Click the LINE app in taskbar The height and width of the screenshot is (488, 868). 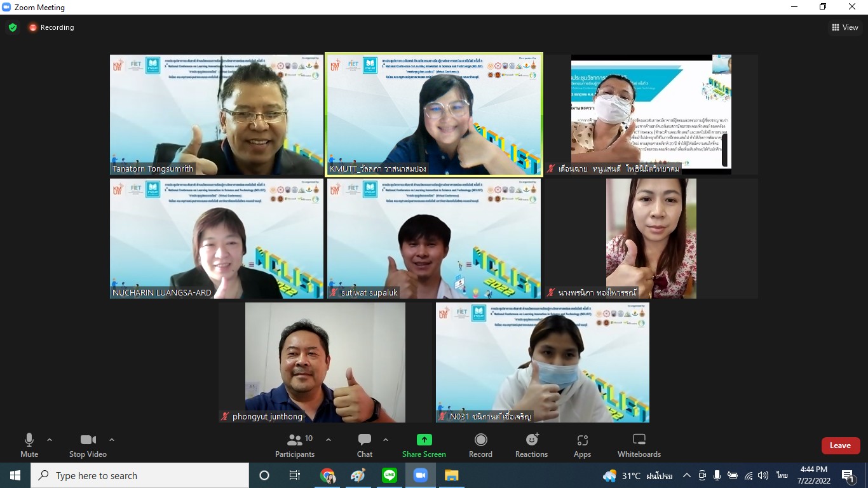390,475
